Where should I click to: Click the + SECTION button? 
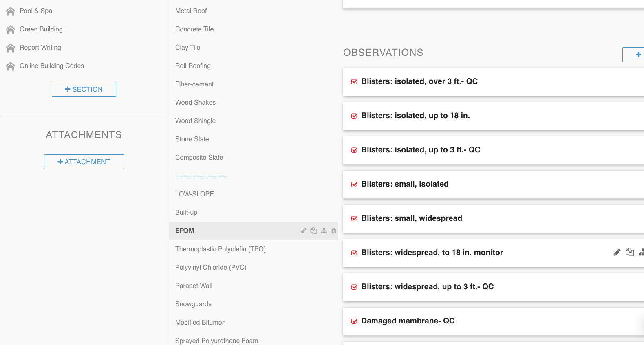(x=84, y=89)
